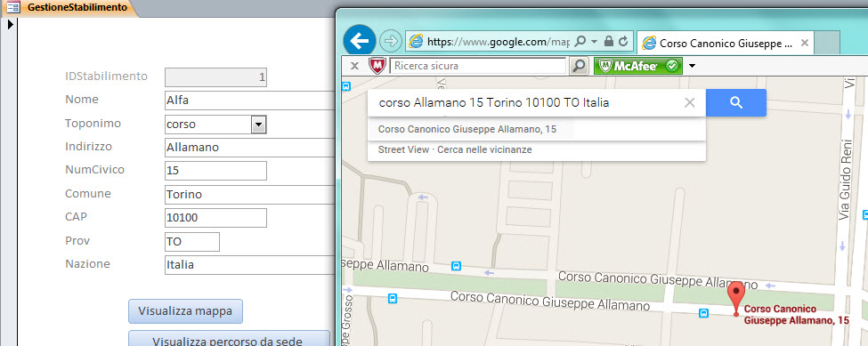Viewport: 868px width, 346px height.
Task: Click the Nazione field containing Italia
Action: (249, 265)
